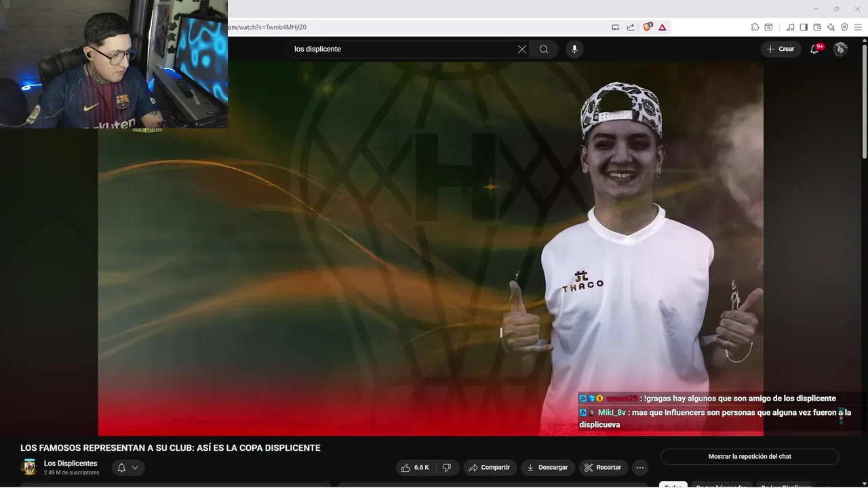This screenshot has height=488, width=868.
Task: Click the Los Displicentes channel avatar
Action: click(x=29, y=467)
